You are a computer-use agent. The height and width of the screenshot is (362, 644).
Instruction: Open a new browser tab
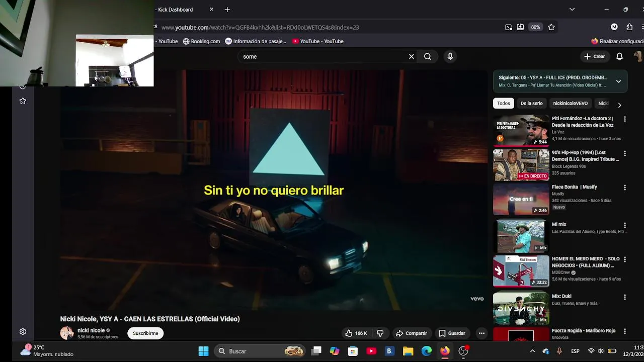(227, 10)
